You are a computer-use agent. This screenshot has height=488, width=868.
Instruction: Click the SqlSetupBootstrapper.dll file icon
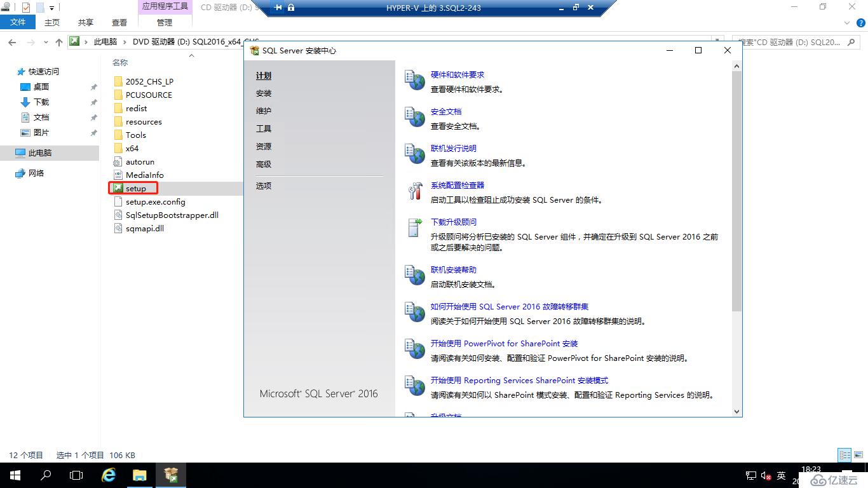118,215
